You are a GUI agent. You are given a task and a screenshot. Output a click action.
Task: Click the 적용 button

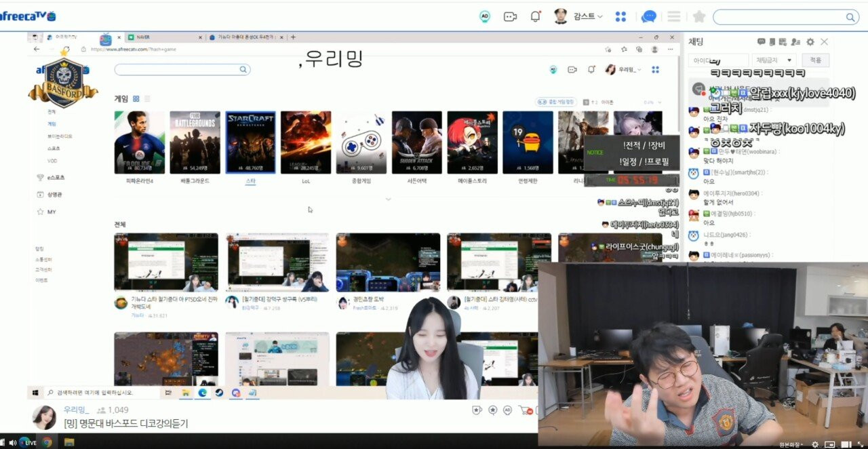click(x=815, y=60)
